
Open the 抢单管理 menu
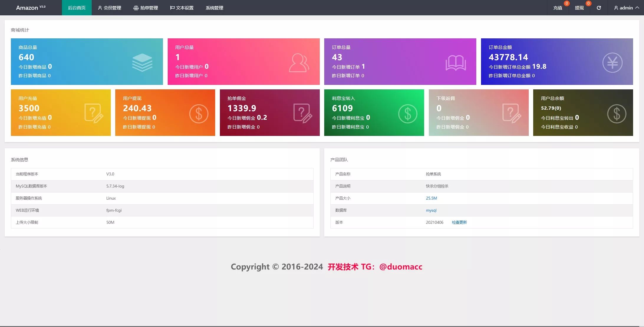pyautogui.click(x=146, y=8)
